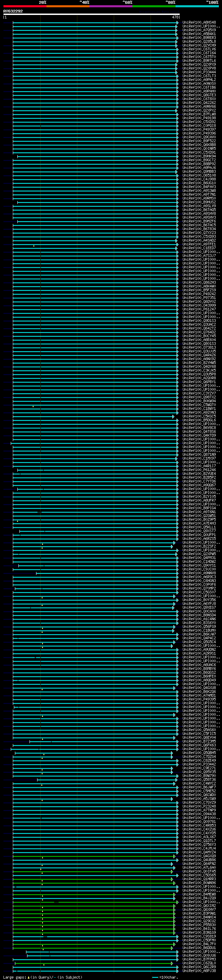The height and width of the screenshot is (980, 222).
Task: Select the UniRef100_Q285L8 label
Action: (x=199, y=41)
